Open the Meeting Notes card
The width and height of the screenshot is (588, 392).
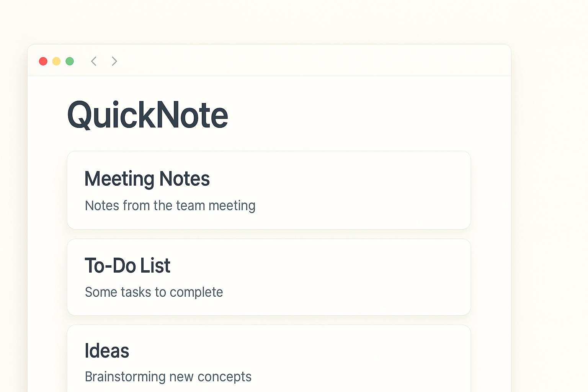point(269,190)
